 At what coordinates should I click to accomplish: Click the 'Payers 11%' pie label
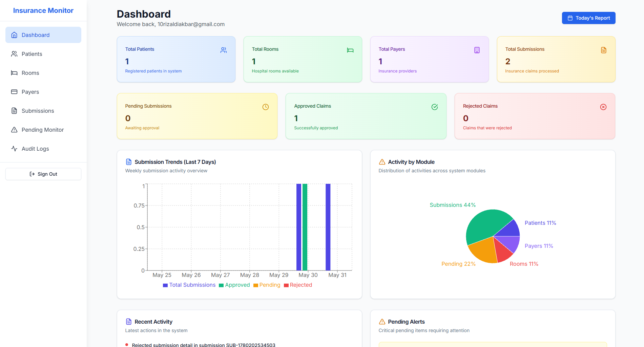point(539,246)
